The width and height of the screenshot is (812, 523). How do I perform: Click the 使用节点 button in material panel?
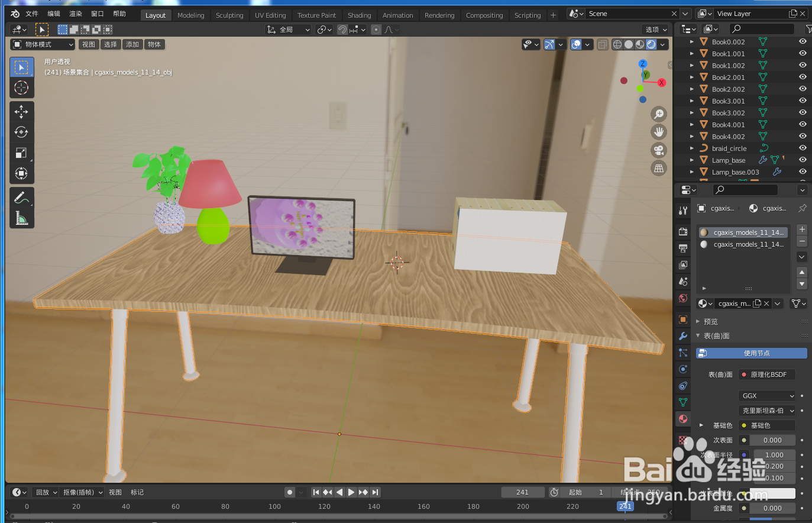pyautogui.click(x=751, y=353)
